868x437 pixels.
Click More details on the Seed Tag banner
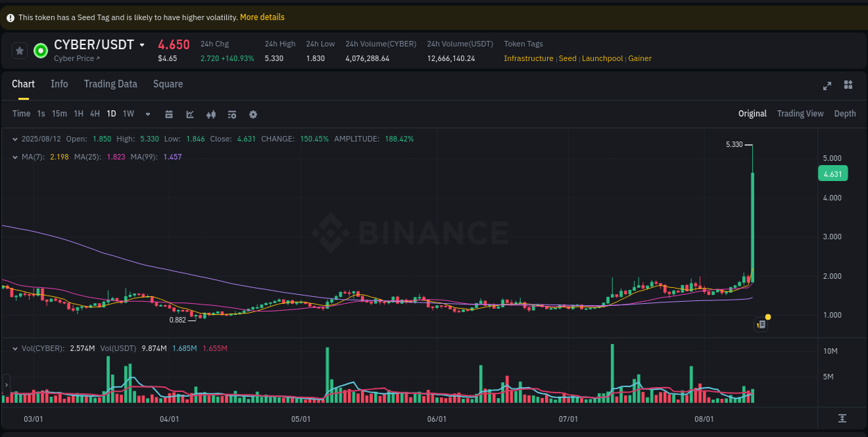(x=262, y=17)
